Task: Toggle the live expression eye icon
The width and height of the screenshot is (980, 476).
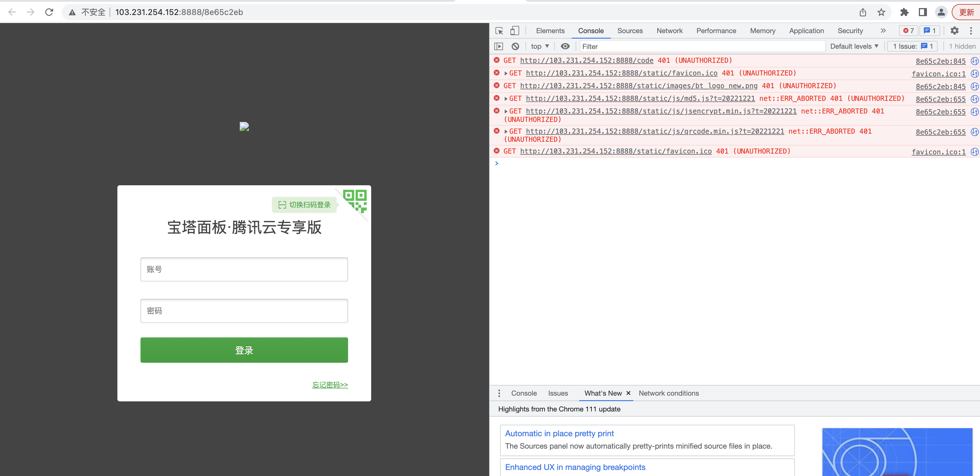Action: pyautogui.click(x=565, y=46)
